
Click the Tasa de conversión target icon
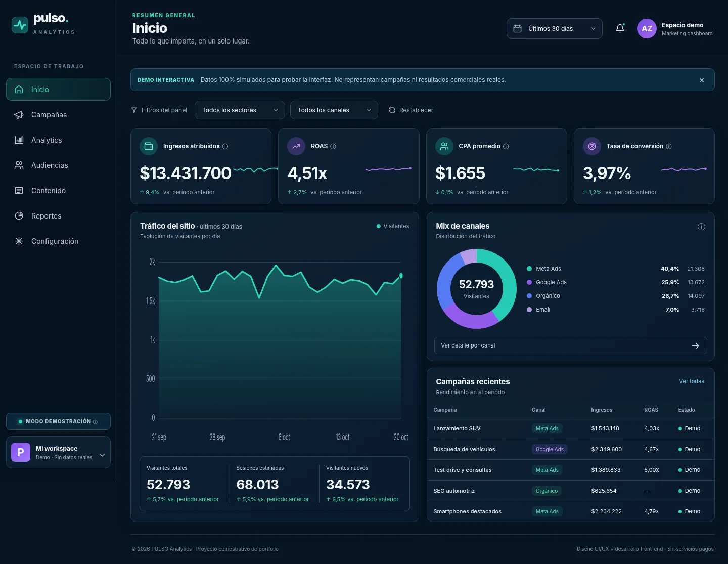[x=592, y=146]
